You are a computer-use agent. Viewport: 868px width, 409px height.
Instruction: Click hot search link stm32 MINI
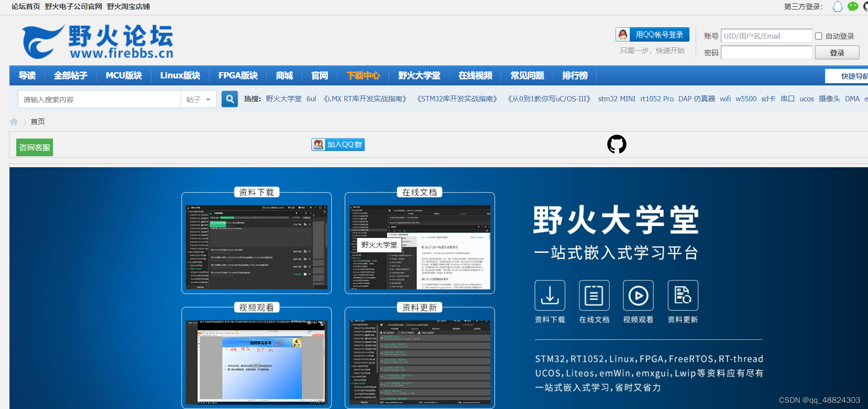[x=617, y=99]
